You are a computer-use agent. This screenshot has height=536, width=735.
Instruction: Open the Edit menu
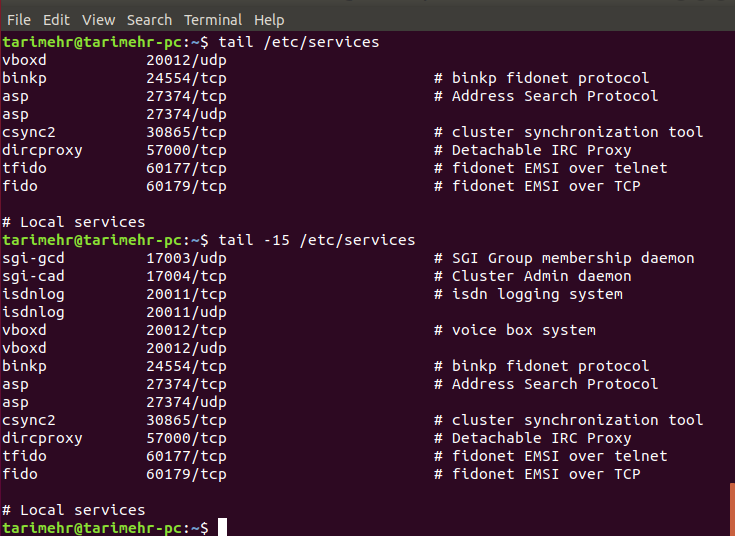click(x=56, y=19)
